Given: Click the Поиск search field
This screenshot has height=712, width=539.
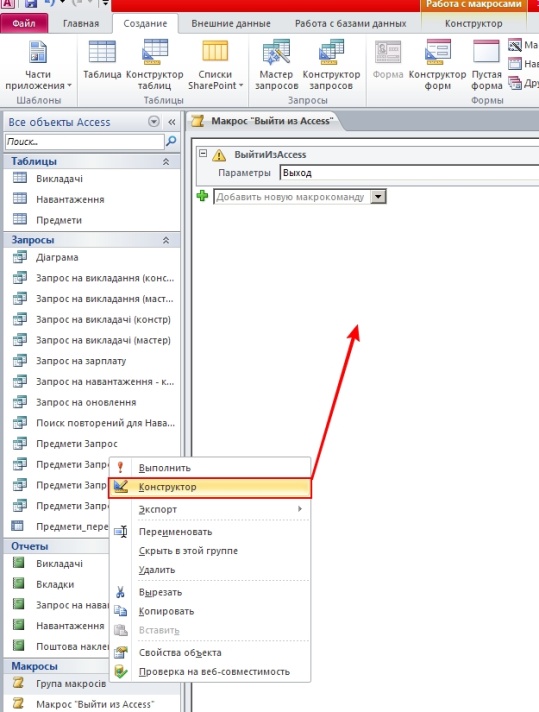Looking at the screenshot, I should pyautogui.click(x=84, y=142).
